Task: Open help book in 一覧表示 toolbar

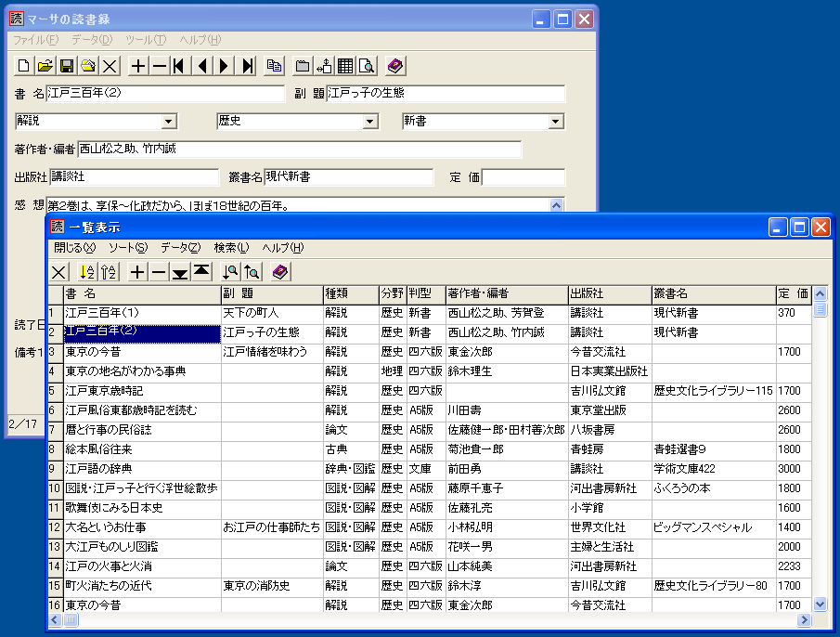Action: tap(280, 272)
